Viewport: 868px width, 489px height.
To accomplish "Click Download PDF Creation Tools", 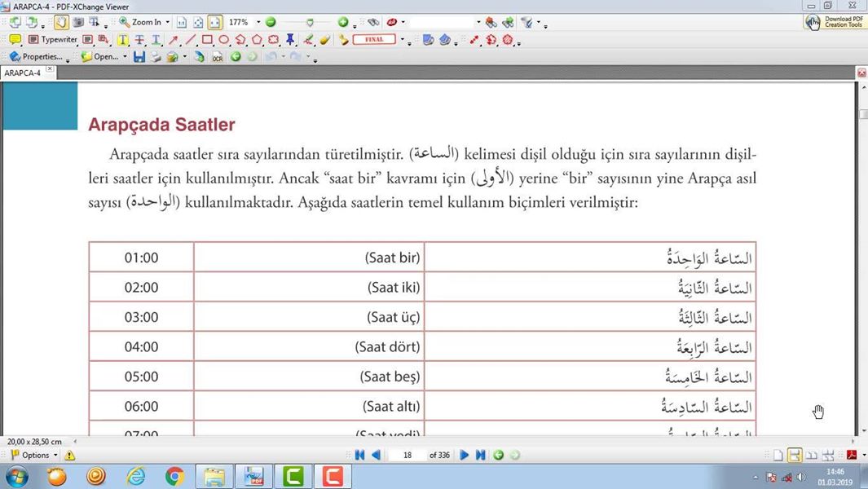I will coord(835,22).
